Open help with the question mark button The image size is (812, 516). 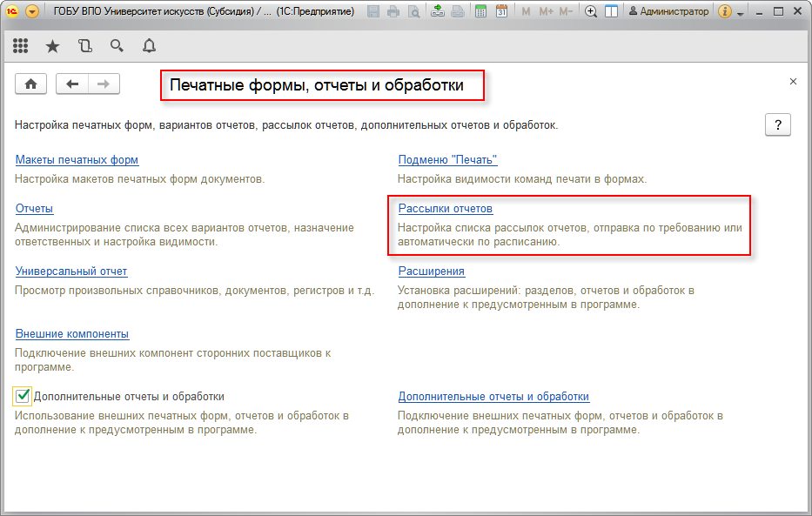(778, 124)
